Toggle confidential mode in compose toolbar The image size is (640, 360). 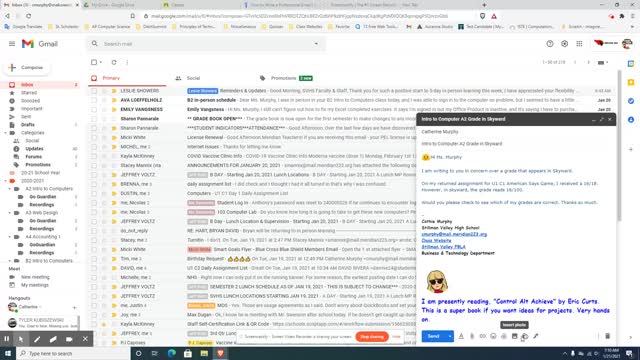click(525, 336)
